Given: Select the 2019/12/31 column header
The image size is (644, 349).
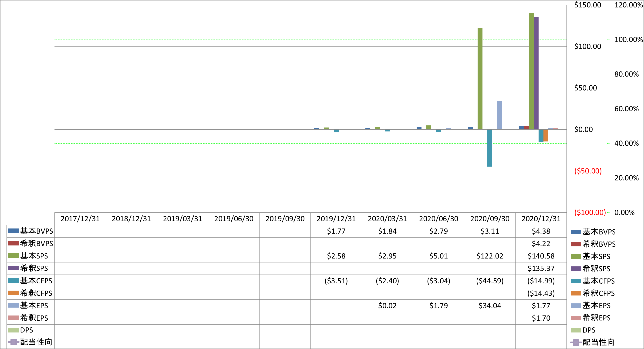Looking at the screenshot, I should click(336, 219).
